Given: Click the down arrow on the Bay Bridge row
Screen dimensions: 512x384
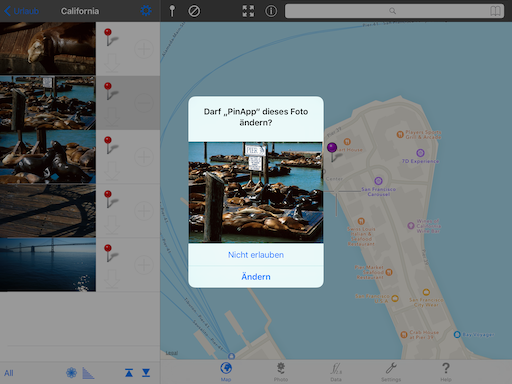Looking at the screenshot, I should [112, 279].
